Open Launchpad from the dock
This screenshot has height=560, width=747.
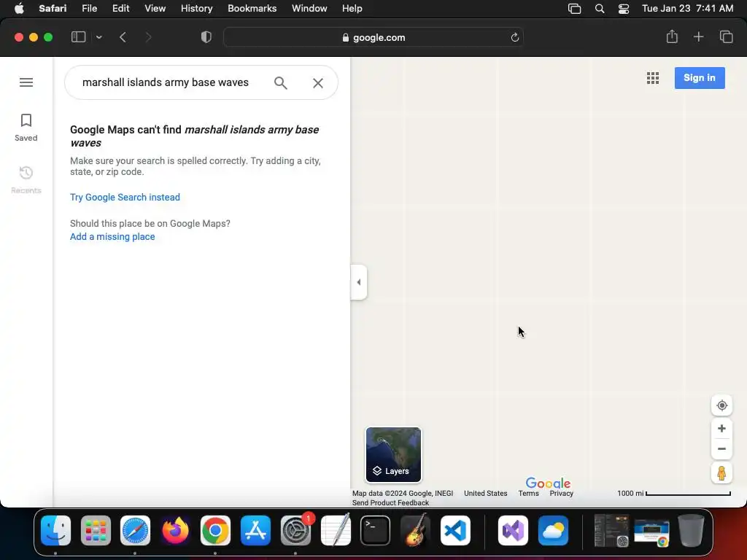pos(96,531)
